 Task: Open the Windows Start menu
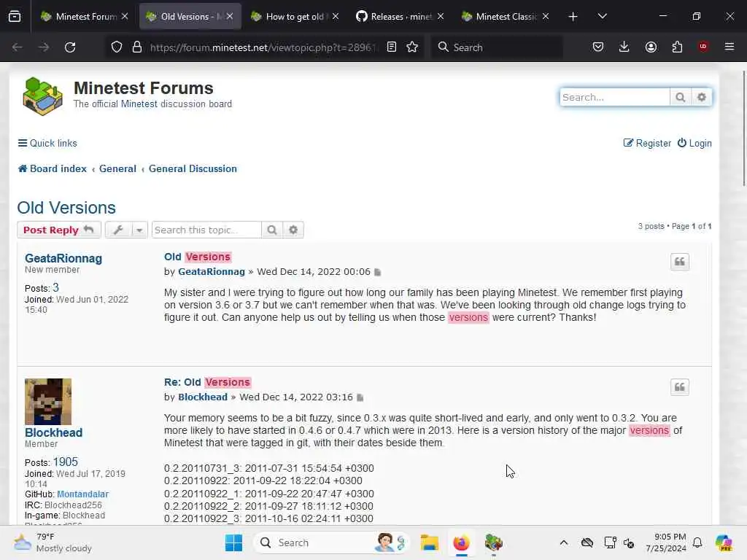(233, 542)
